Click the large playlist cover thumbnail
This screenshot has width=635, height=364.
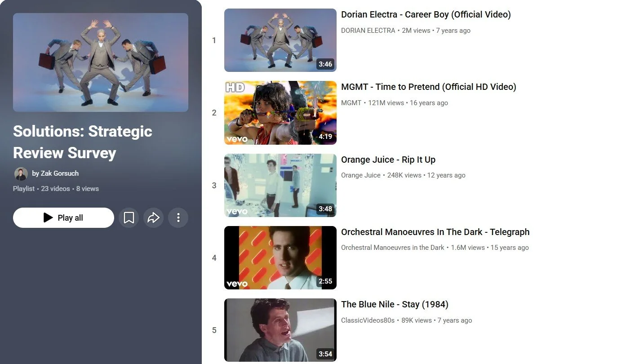(101, 62)
